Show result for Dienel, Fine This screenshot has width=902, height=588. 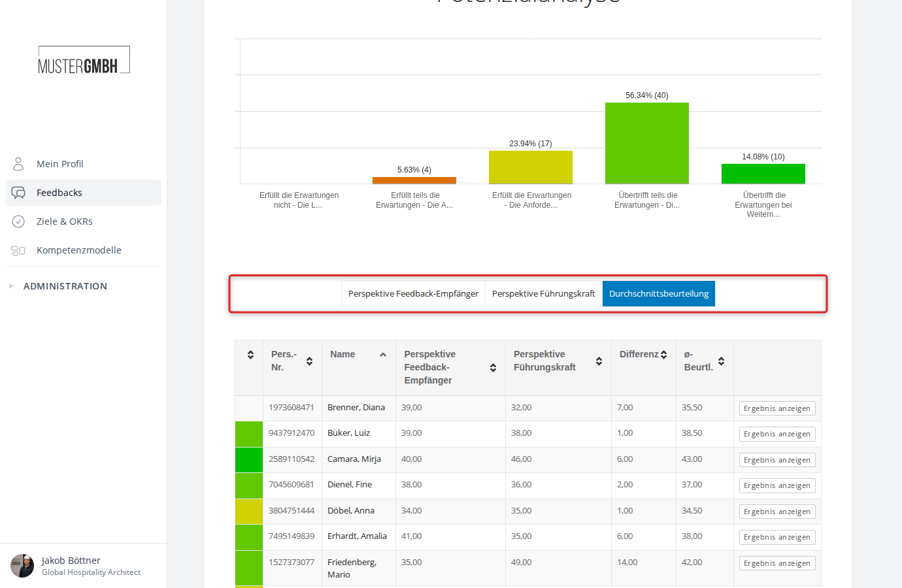[777, 485]
